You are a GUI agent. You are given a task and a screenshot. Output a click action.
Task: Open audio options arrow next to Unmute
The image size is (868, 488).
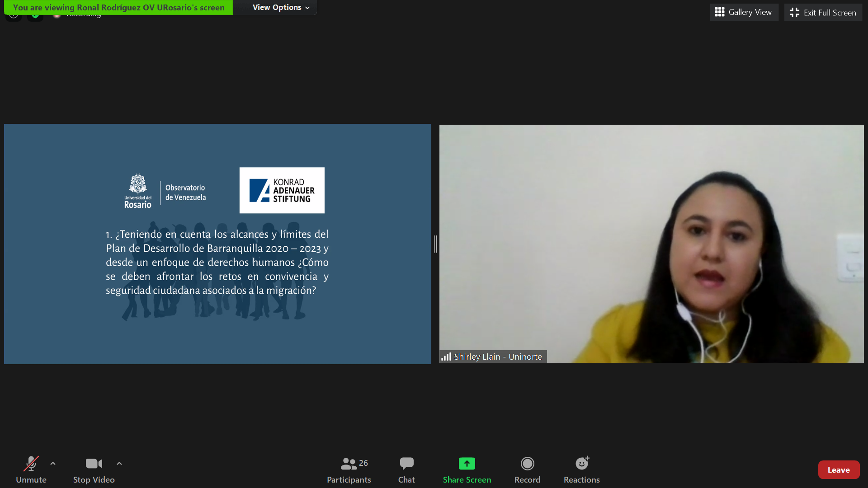53,464
